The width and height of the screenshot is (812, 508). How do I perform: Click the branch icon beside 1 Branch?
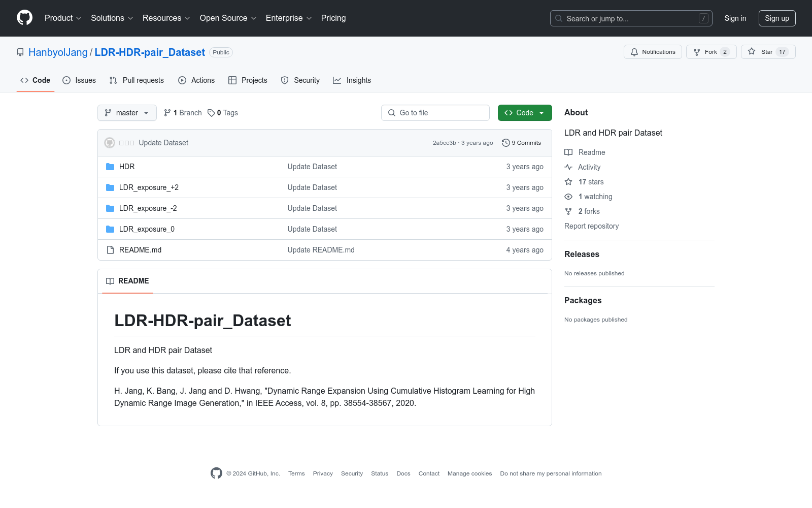pos(167,113)
